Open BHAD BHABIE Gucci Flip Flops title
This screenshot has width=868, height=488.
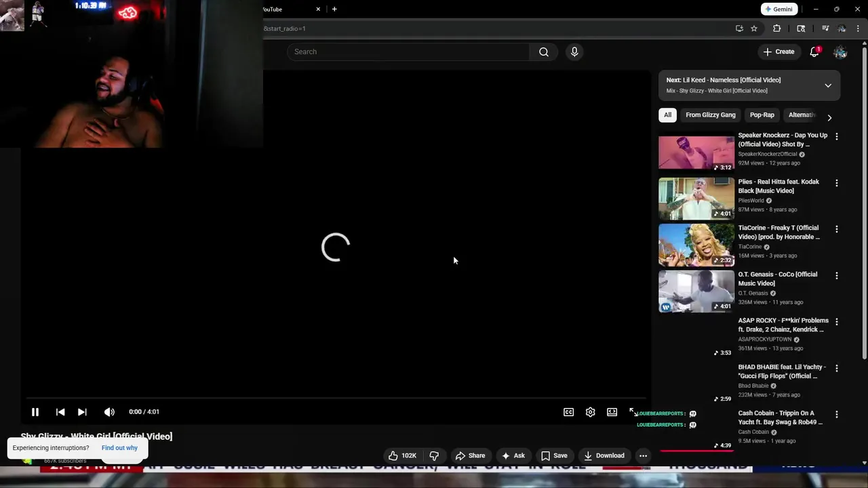(x=782, y=371)
